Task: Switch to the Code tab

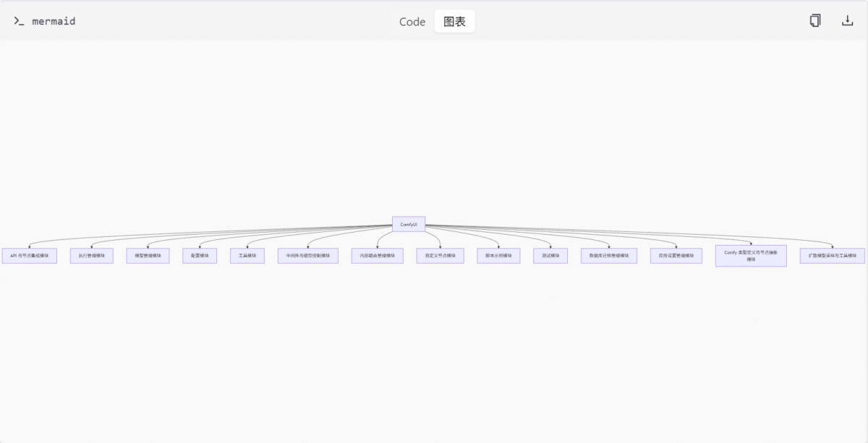Action: (412, 22)
